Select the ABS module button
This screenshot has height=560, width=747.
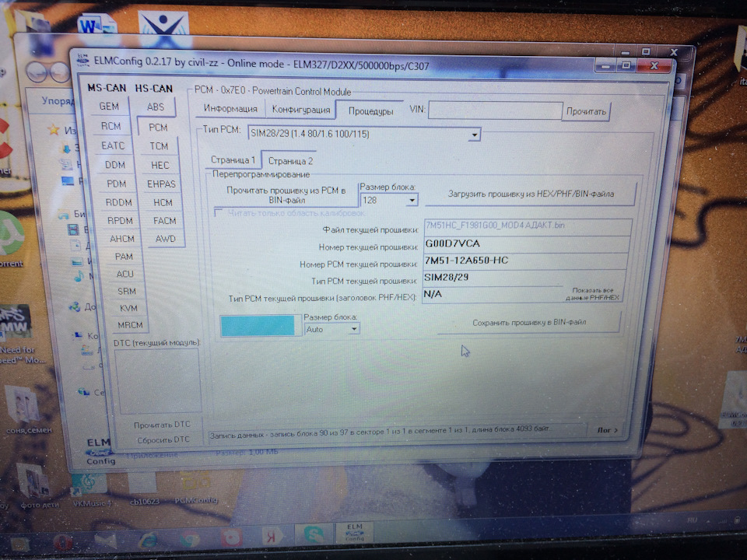click(156, 107)
